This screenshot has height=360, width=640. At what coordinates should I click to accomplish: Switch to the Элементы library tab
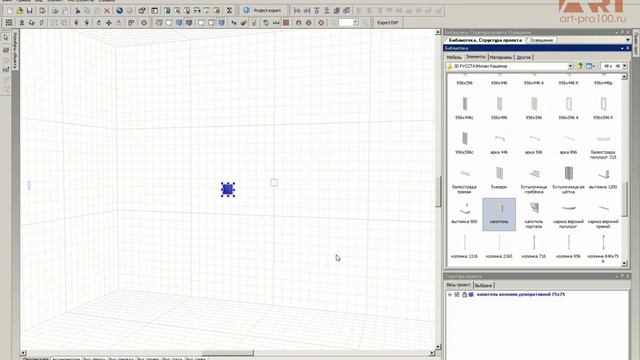(476, 57)
